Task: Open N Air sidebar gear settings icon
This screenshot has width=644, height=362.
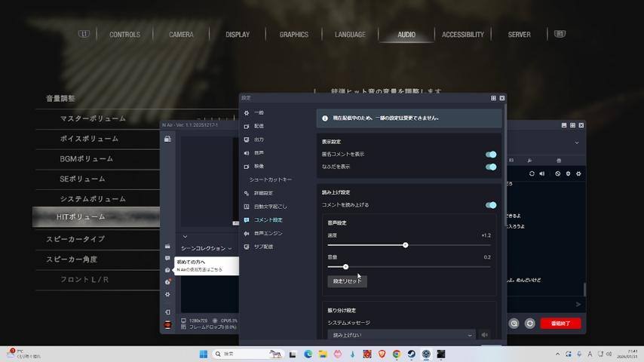Action: 167,294
